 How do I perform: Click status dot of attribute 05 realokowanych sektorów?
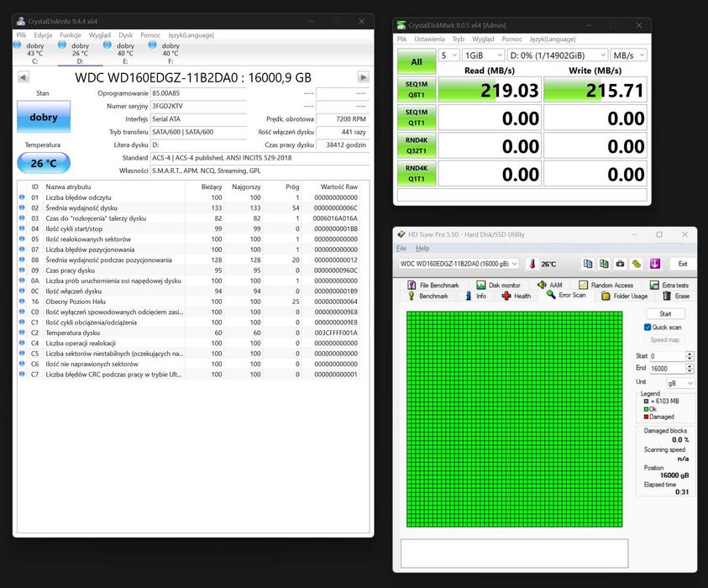coord(22,239)
